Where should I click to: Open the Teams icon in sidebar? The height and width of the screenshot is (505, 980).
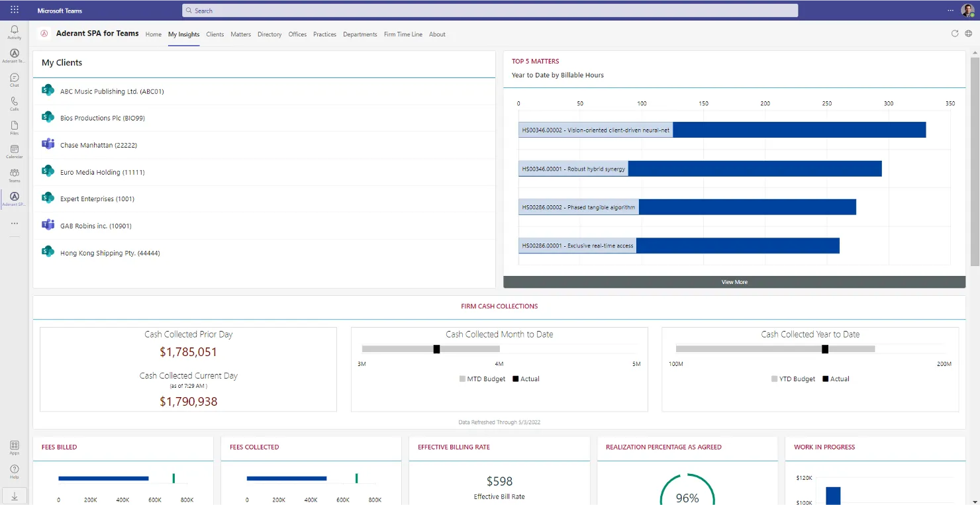pyautogui.click(x=14, y=175)
